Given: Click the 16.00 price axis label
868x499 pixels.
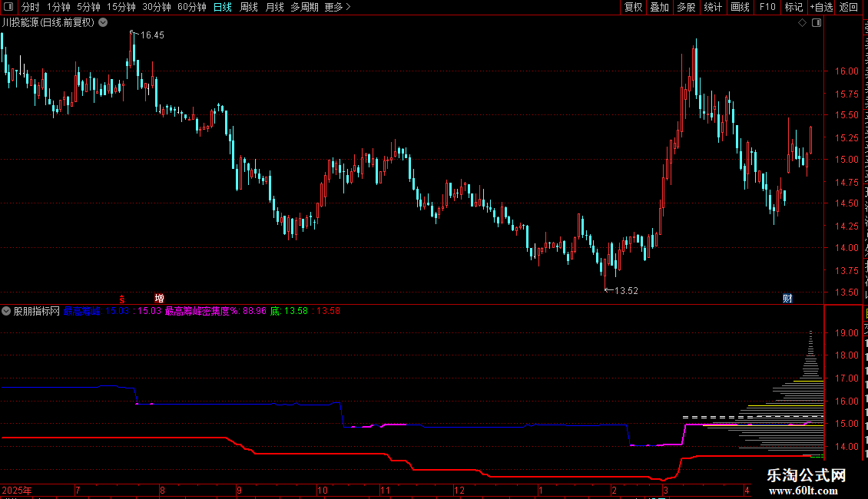Looking at the screenshot, I should [847, 71].
